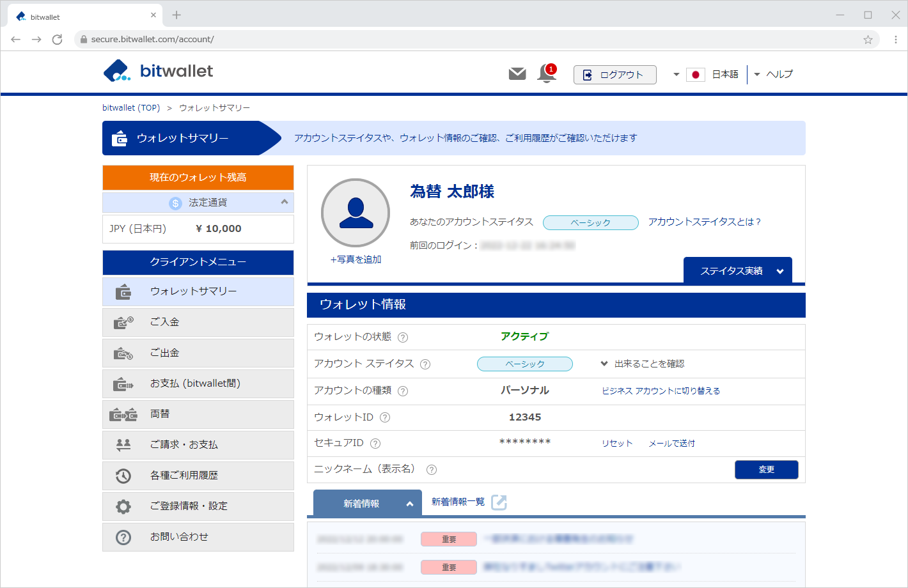The image size is (908, 588).
Task: Click ビジネス アカウントに切り替える link
Action: point(661,391)
